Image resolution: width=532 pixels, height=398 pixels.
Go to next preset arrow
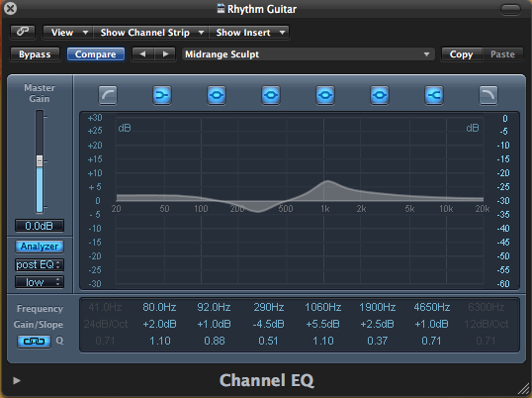click(x=165, y=54)
